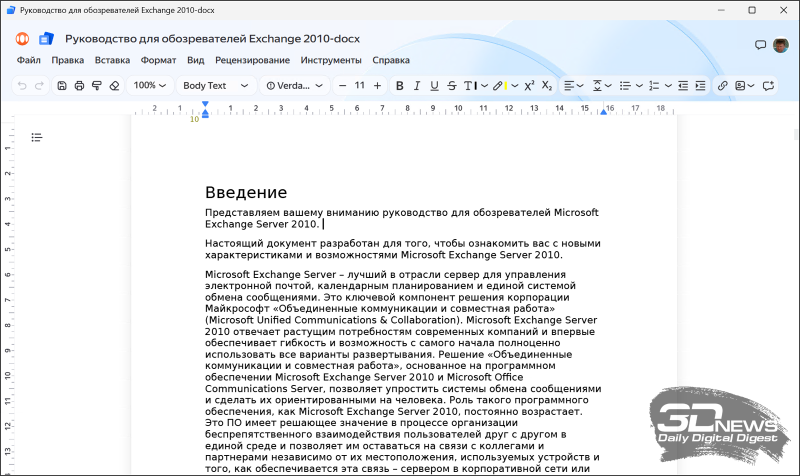
Task: Set text alignment with the align icon
Action: click(569, 86)
